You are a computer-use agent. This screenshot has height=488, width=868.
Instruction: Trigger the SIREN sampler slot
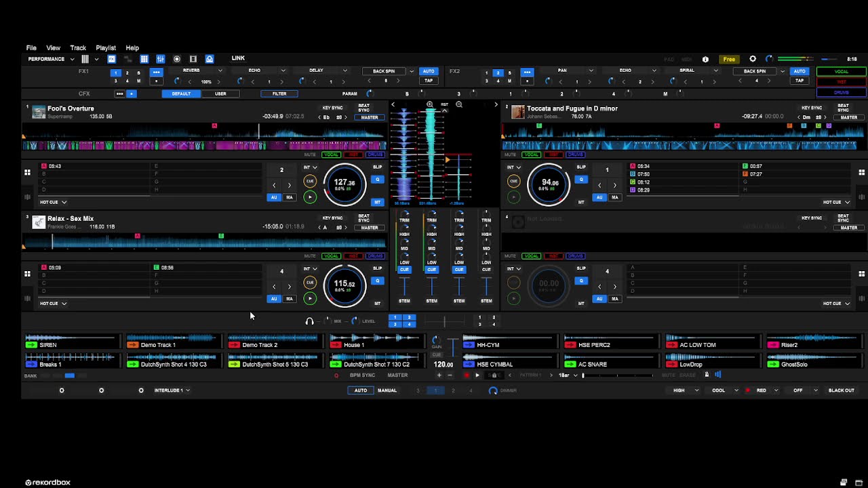coord(31,345)
